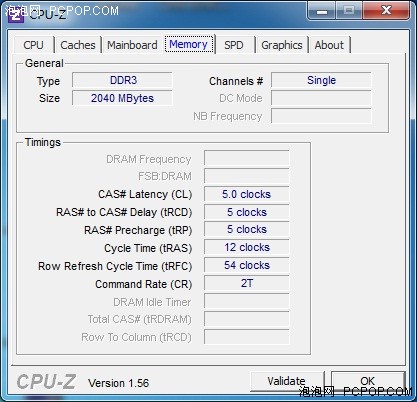Click the memory Type field showing DDR3
Screen dimensions: 417x402
coord(122,80)
